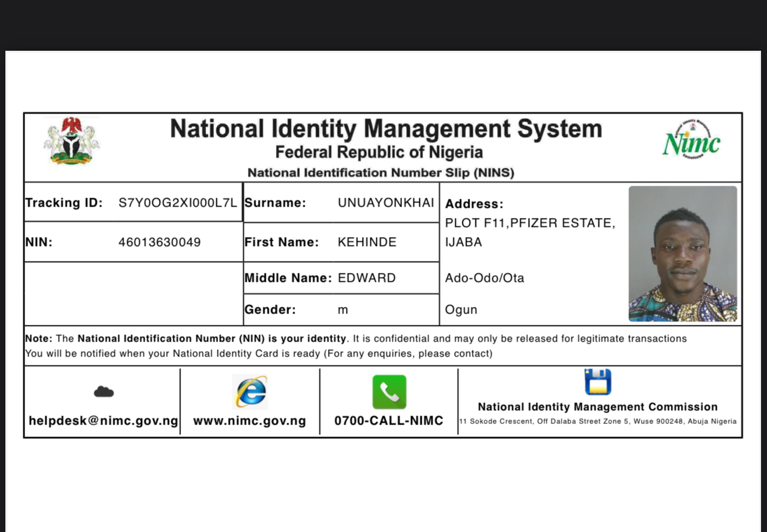Open the helpdesk@nimc.gov.ng email link
This screenshot has width=767, height=532.
click(103, 421)
